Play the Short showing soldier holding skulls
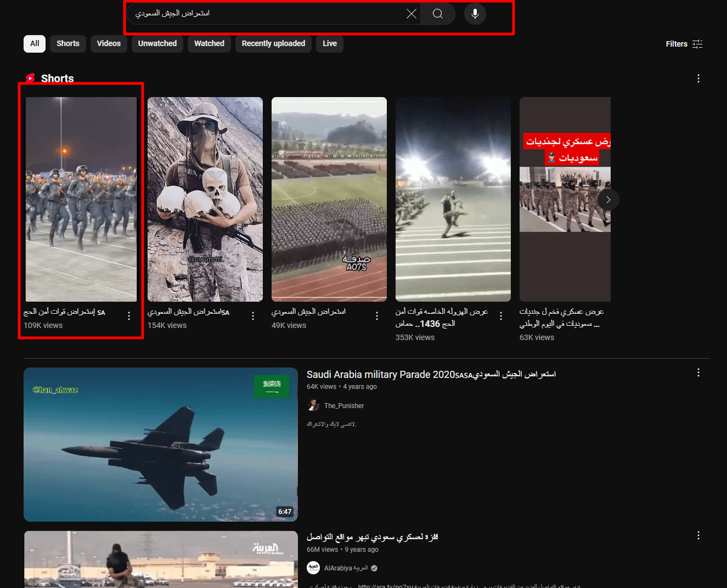The width and height of the screenshot is (727, 588). click(205, 199)
